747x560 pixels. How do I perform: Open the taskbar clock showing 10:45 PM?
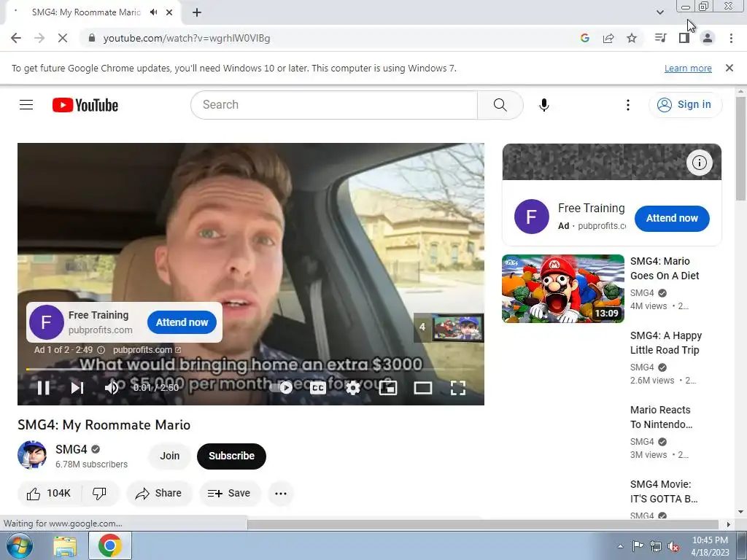[710, 546]
